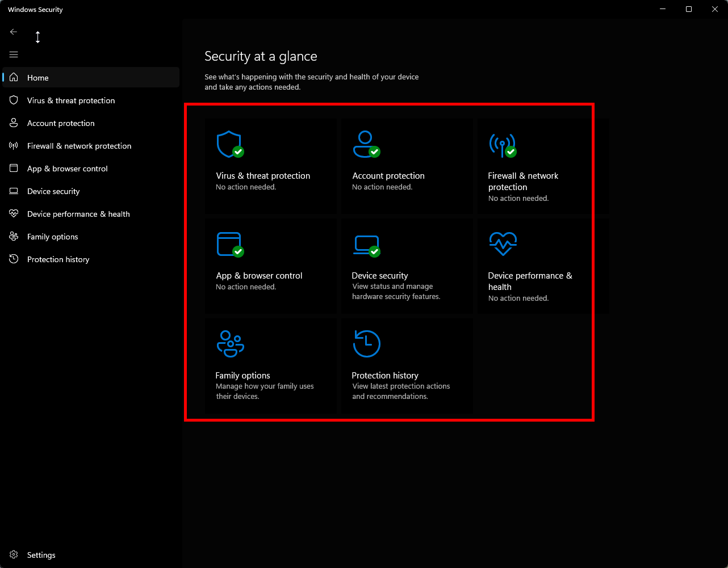Go back using the back arrow
Image resolution: width=728 pixels, height=568 pixels.
point(14,32)
